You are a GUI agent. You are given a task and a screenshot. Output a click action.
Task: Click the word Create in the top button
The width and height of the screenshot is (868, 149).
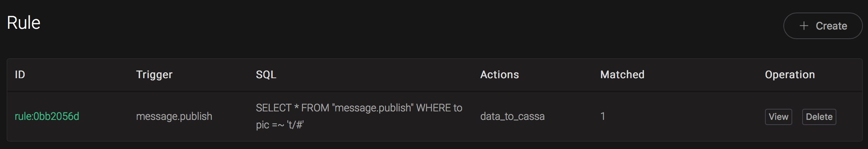pyautogui.click(x=831, y=26)
